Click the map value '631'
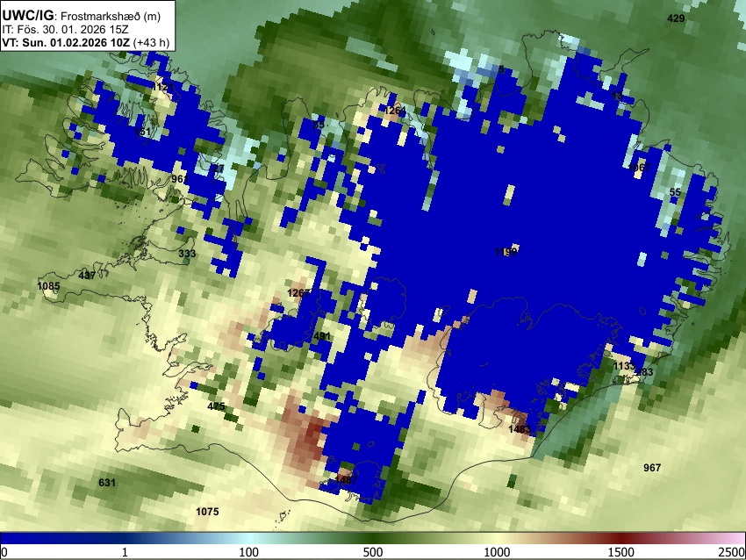746x560 pixels. click(x=106, y=483)
